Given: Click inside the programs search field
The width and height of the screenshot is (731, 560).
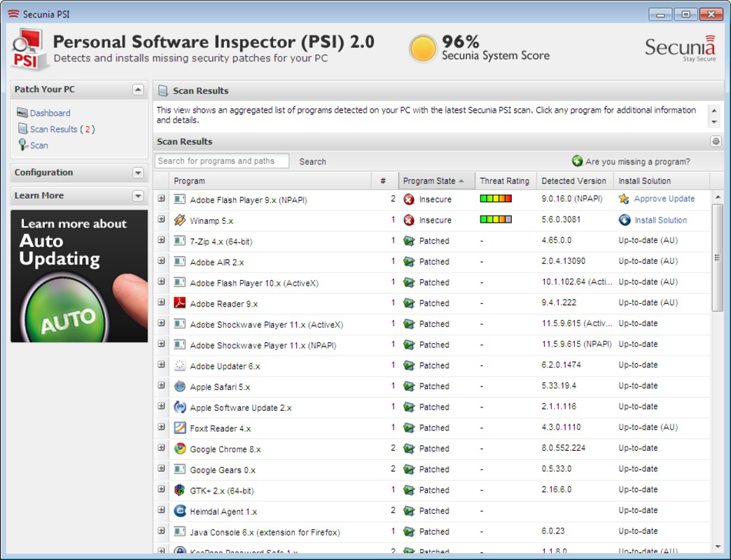Looking at the screenshot, I should pos(221,160).
